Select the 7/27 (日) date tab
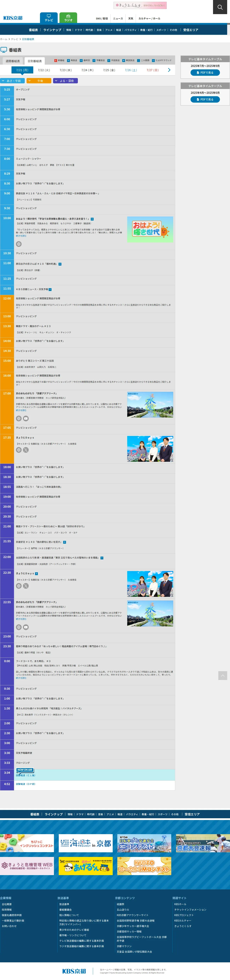 point(153,70)
